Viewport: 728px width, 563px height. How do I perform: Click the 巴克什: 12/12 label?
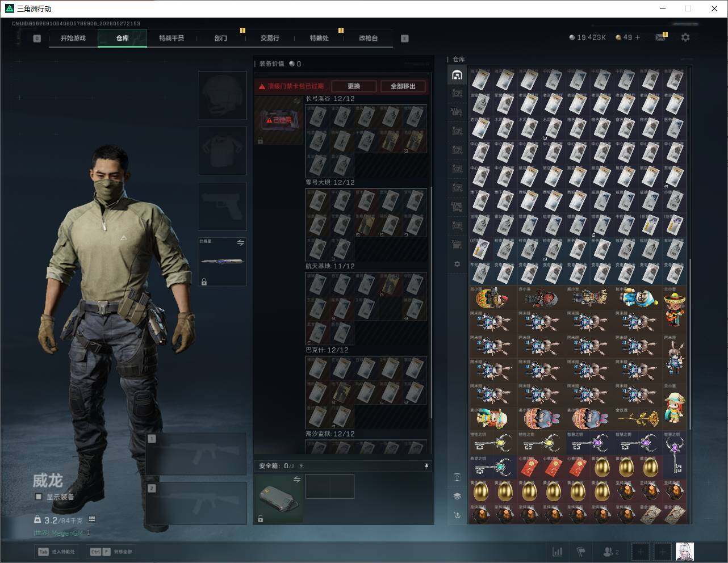(x=327, y=350)
